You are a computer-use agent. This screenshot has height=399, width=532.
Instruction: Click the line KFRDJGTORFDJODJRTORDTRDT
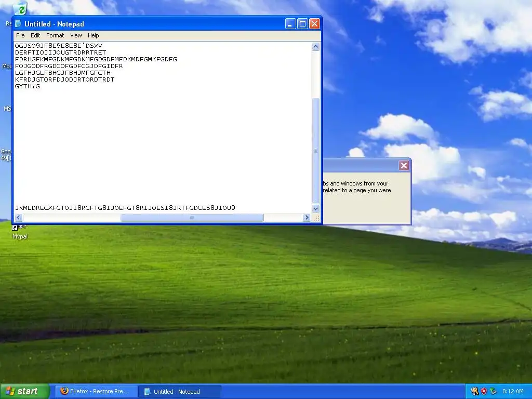click(65, 79)
